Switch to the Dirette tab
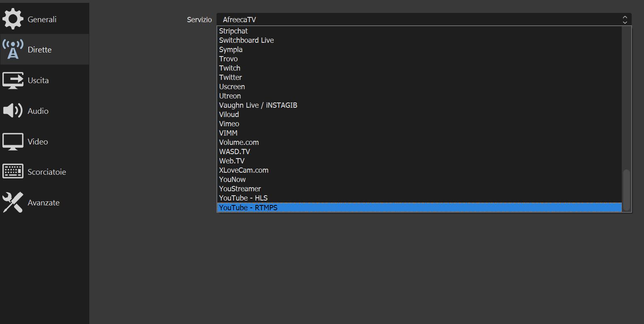Screen dimensions: 644x324 coord(44,49)
